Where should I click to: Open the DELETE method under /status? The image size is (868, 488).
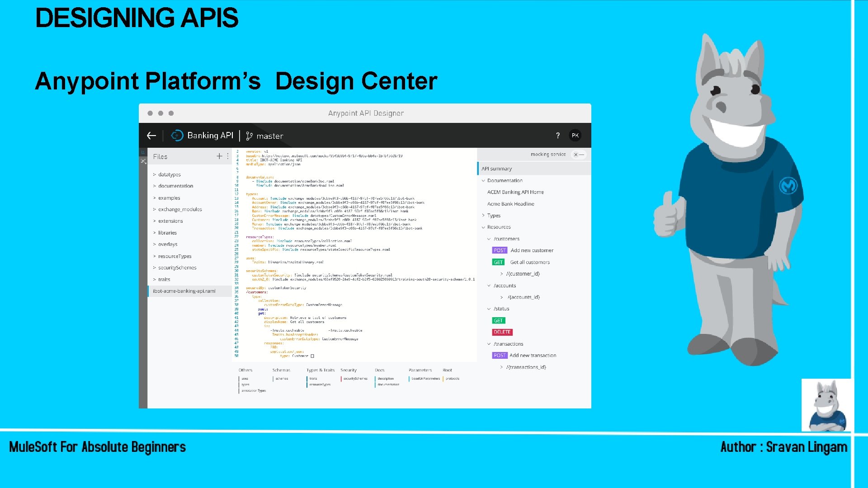pyautogui.click(x=502, y=332)
